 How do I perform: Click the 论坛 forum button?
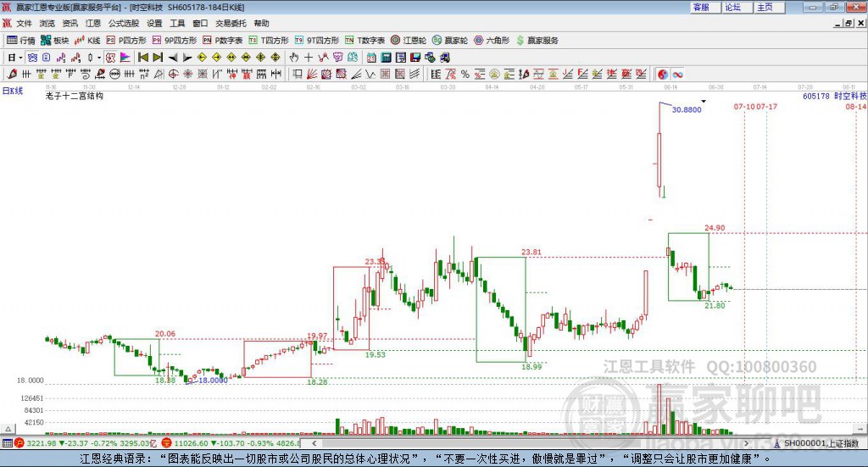[737, 7]
